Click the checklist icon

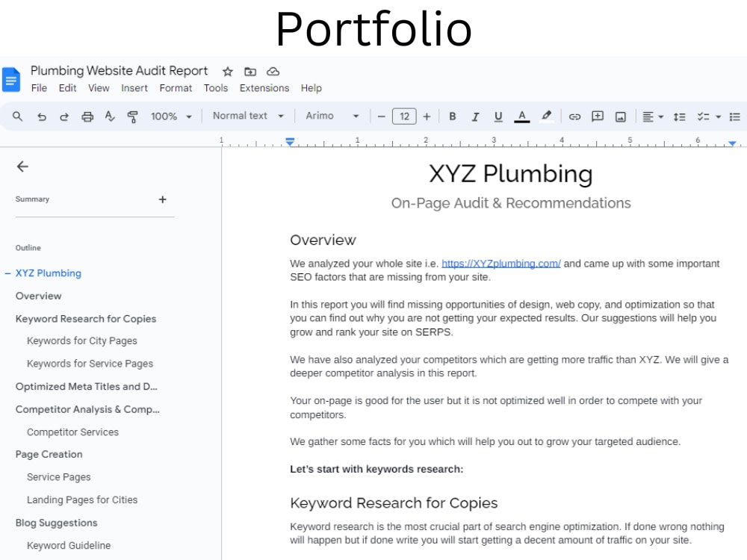[703, 116]
